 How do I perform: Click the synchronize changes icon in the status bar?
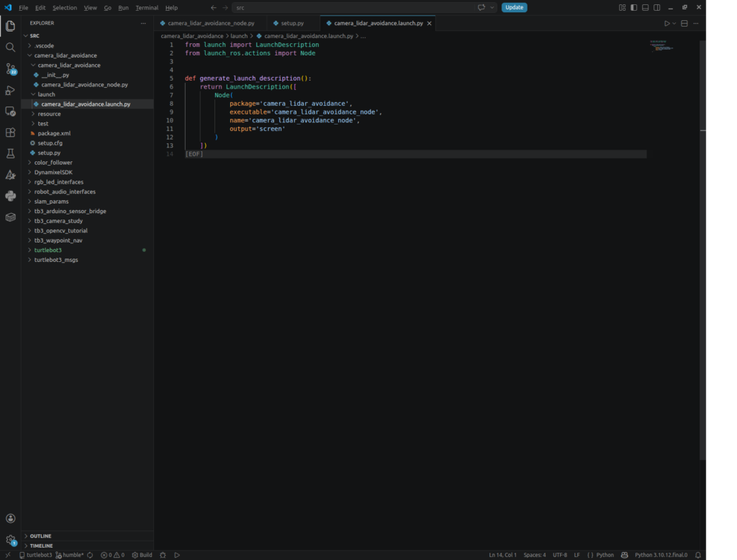pyautogui.click(x=90, y=555)
